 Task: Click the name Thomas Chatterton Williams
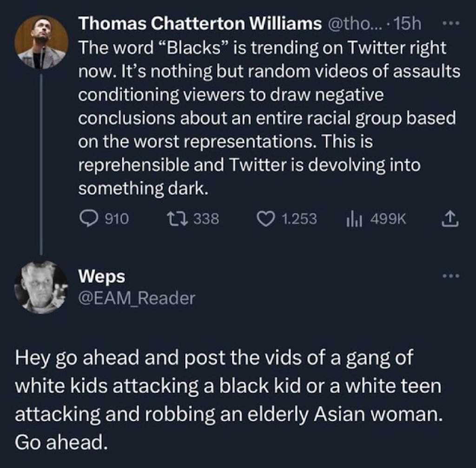click(200, 24)
